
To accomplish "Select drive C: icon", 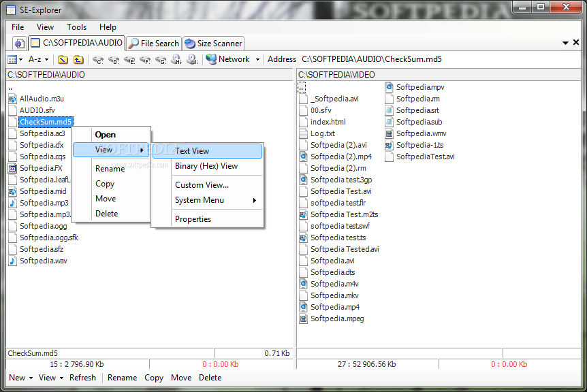I will 98,60.
